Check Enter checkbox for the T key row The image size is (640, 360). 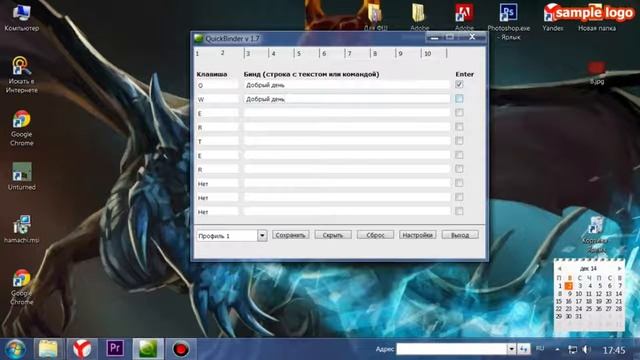pyautogui.click(x=459, y=141)
